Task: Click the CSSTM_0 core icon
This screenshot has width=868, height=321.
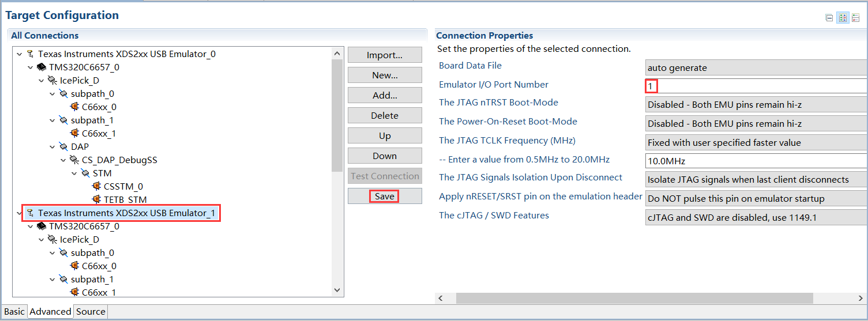Action: pyautogui.click(x=96, y=187)
